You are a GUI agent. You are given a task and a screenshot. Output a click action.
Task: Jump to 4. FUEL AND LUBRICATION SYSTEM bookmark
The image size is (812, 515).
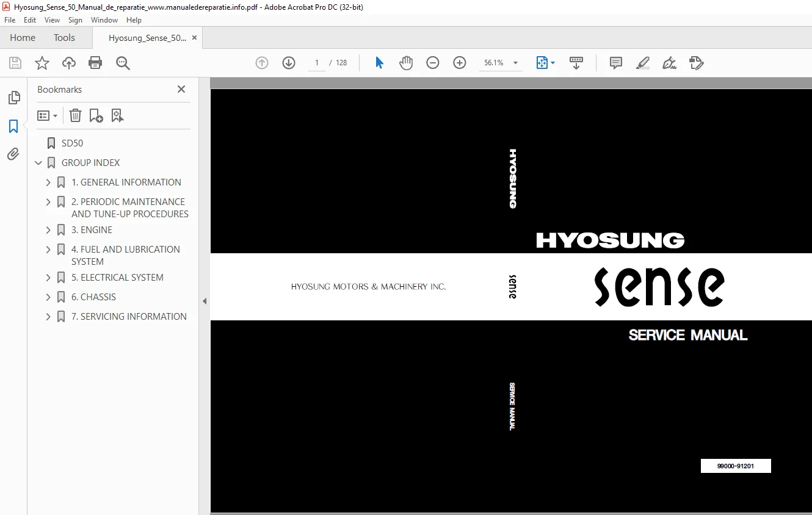pyautogui.click(x=126, y=256)
